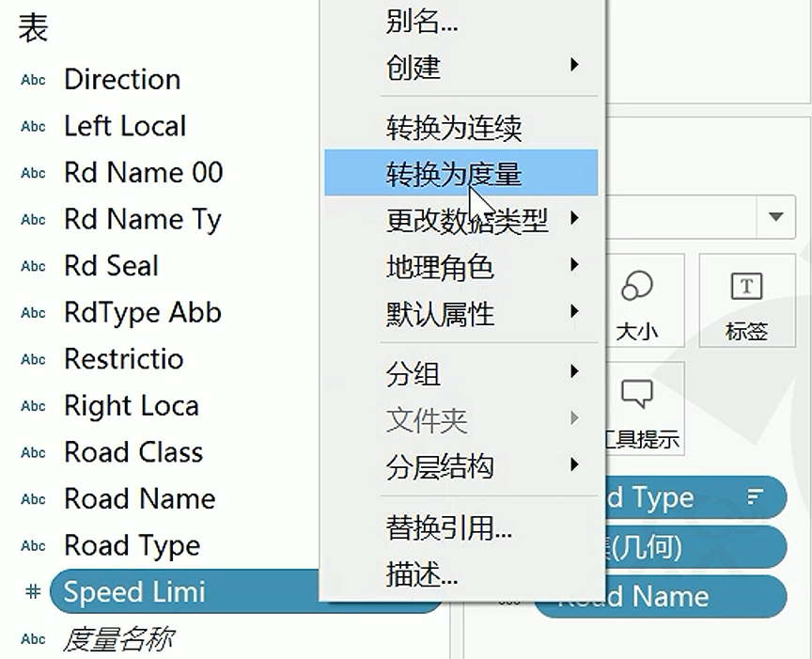Select 转换为度量 from context menu

tap(461, 173)
